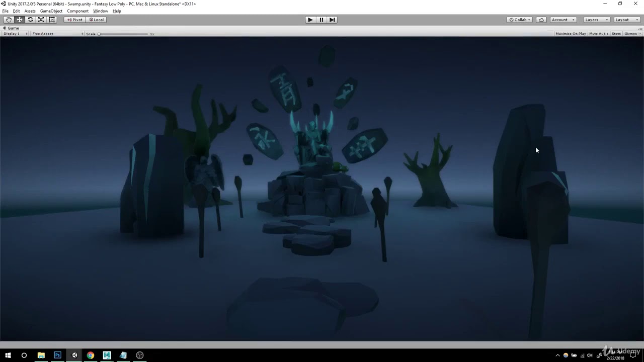Image resolution: width=644 pixels, height=362 pixels.
Task: Select the Scale tool
Action: click(41, 20)
